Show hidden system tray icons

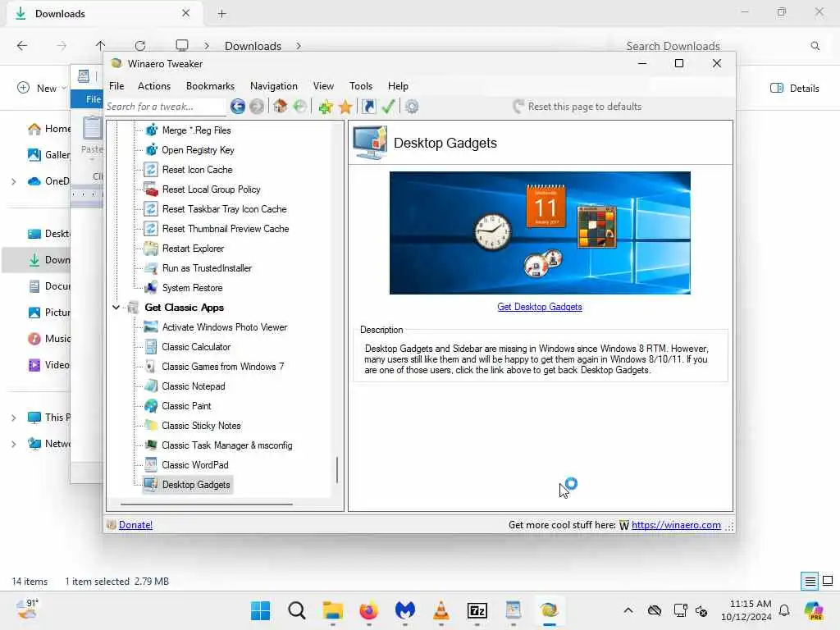click(x=628, y=610)
